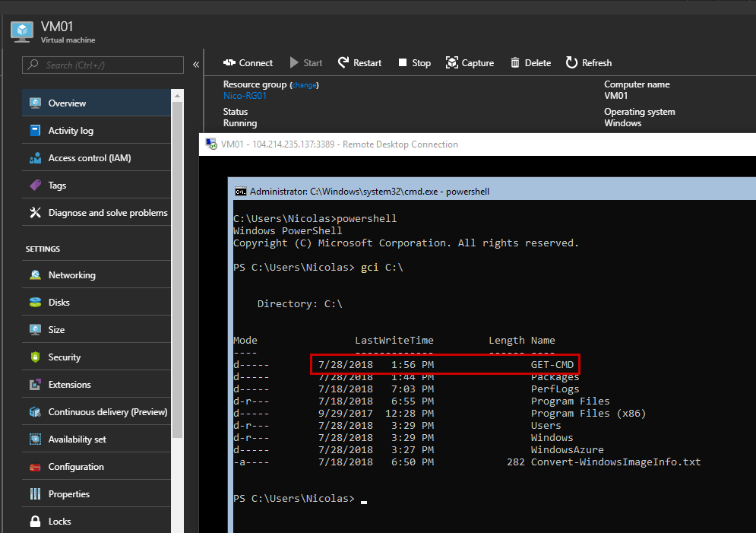Click Convert-WindowsImageInfo.txt file name
Image resolution: width=756 pixels, height=533 pixels.
click(x=615, y=462)
